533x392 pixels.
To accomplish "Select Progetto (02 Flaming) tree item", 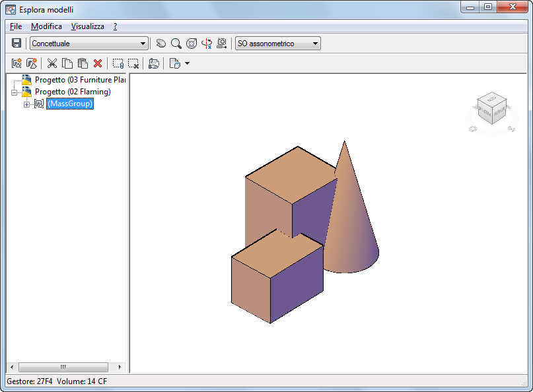I will coord(73,92).
